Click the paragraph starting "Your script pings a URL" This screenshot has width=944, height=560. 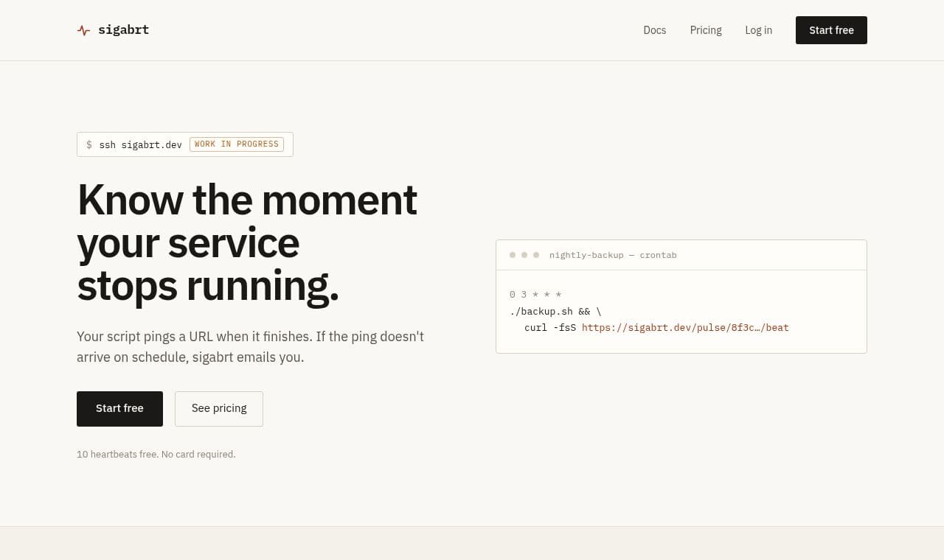pos(251,347)
